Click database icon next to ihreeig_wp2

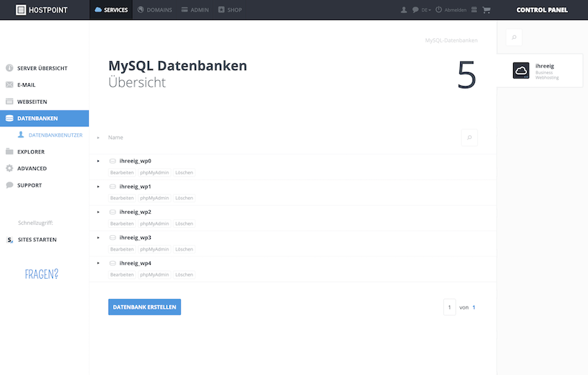[x=112, y=212]
